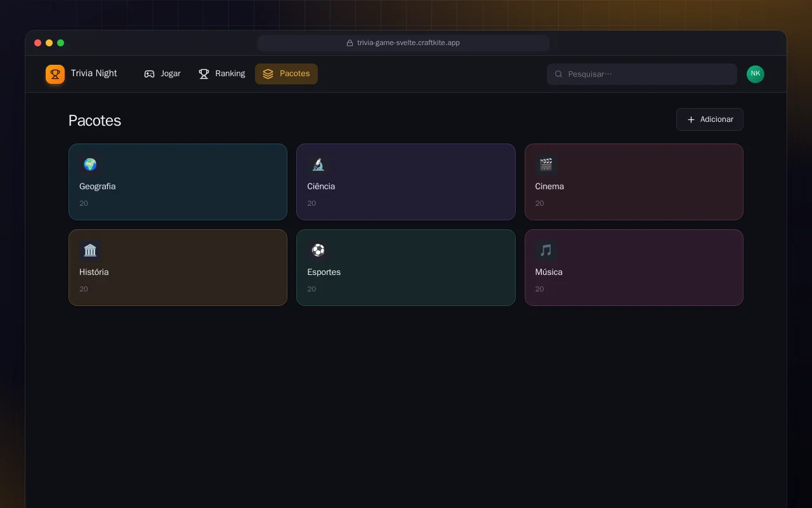
Task: Click the trivia-game-svelte.craftkite.app address bar
Action: coord(403,43)
